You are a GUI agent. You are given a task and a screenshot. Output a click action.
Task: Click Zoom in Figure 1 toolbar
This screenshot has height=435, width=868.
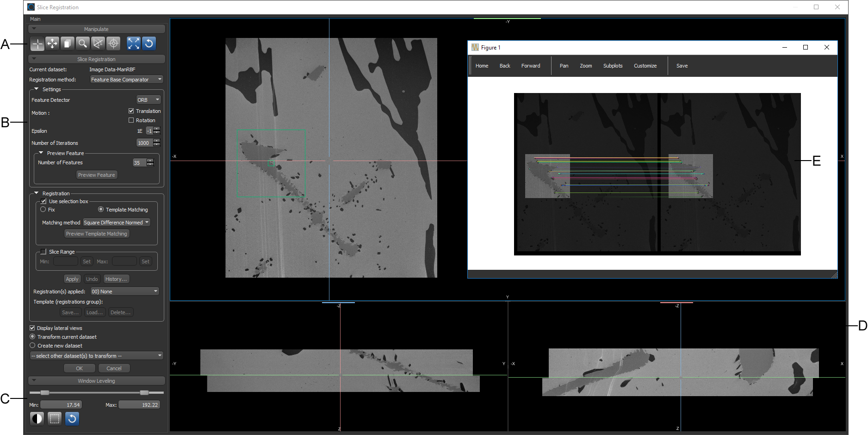pos(586,66)
